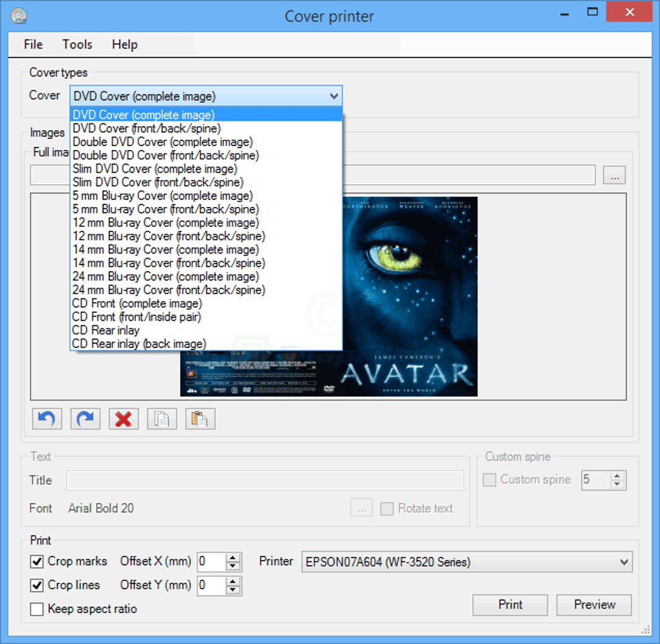Open the Help menu
Screen dimensions: 660x644
pyautogui.click(x=124, y=44)
